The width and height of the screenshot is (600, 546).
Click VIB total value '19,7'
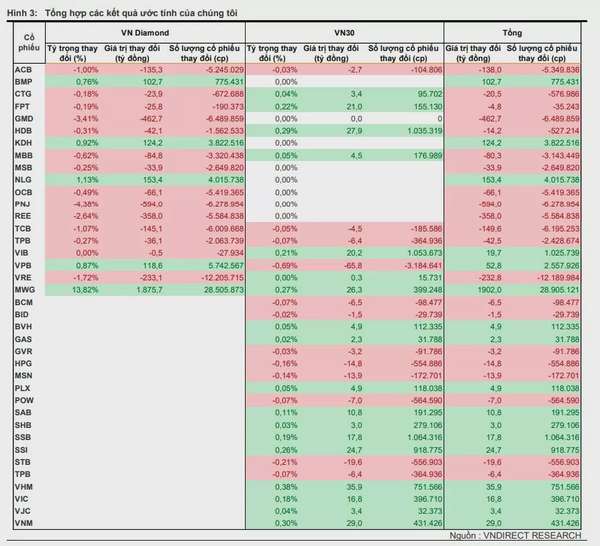pos(494,253)
